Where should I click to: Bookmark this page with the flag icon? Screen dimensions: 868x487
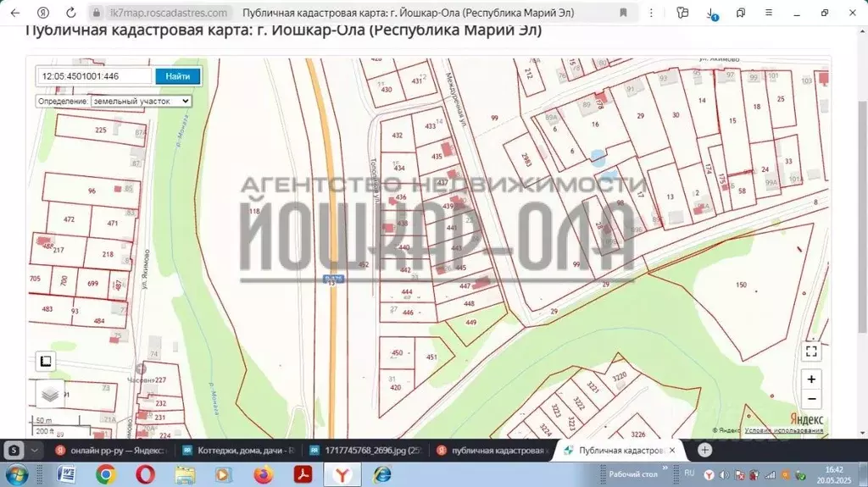click(x=623, y=13)
